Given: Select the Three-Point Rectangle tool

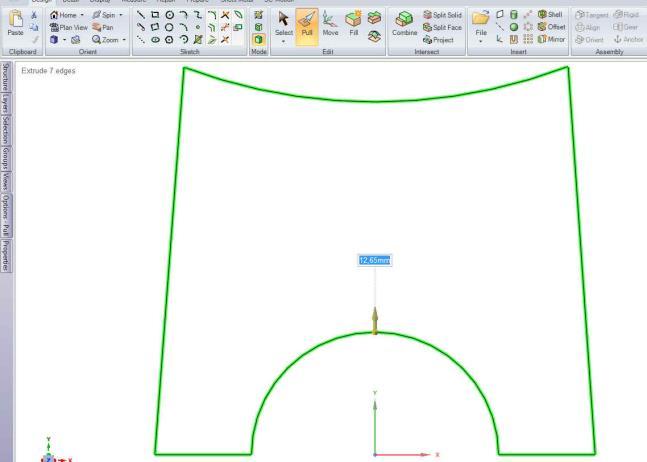Looking at the screenshot, I should click(x=155, y=28).
